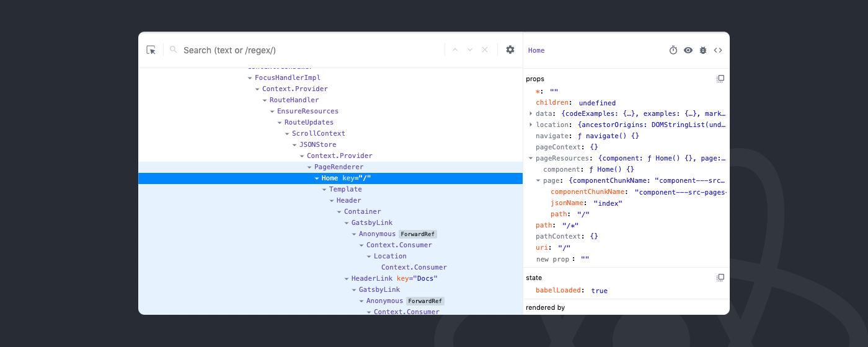Activate the element inspector picker icon
This screenshot has height=347, width=868.
[x=151, y=50]
